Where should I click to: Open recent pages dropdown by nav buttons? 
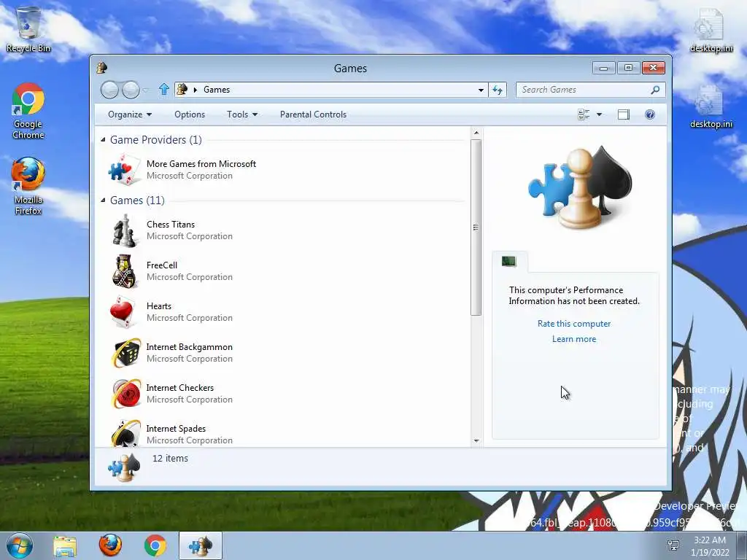[145, 90]
